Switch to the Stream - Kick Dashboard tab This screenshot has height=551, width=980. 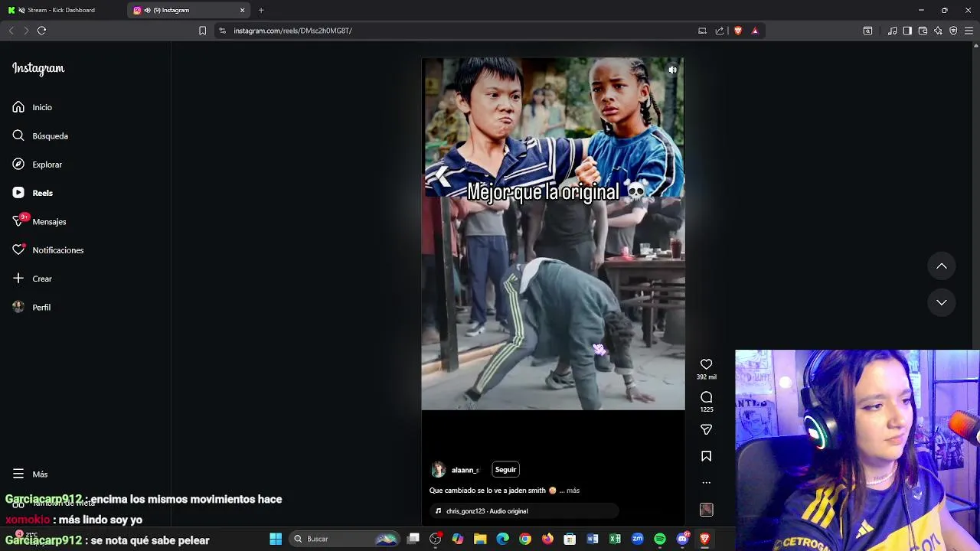point(61,10)
